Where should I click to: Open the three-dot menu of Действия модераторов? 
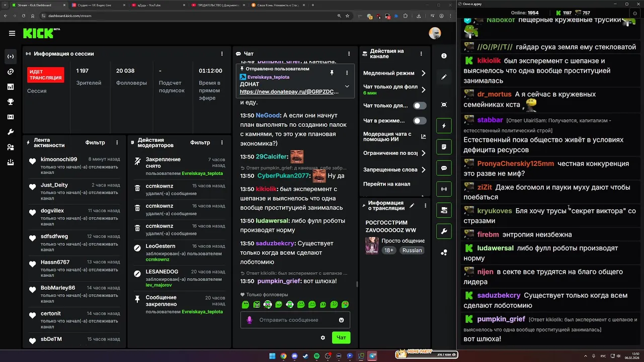[x=222, y=142]
